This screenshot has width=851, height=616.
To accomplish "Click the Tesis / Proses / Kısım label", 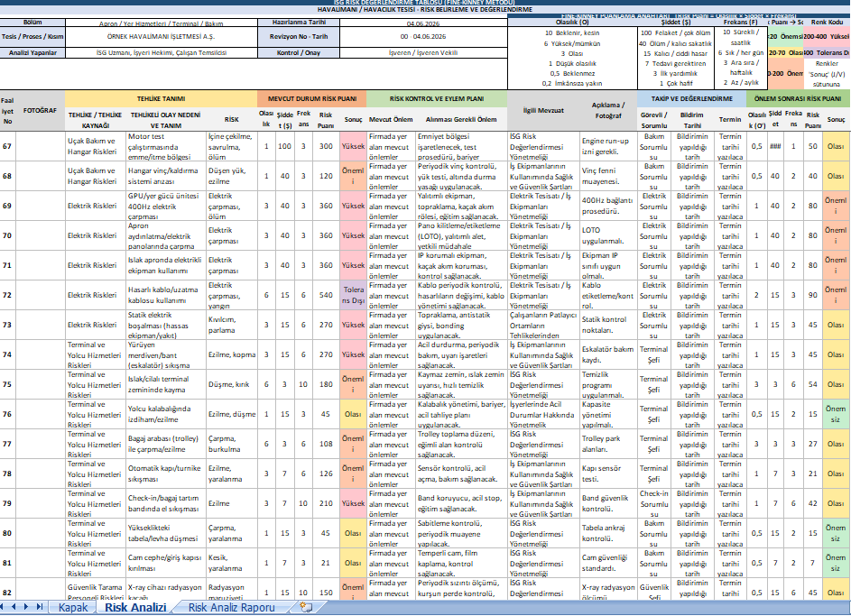I will (x=32, y=37).
